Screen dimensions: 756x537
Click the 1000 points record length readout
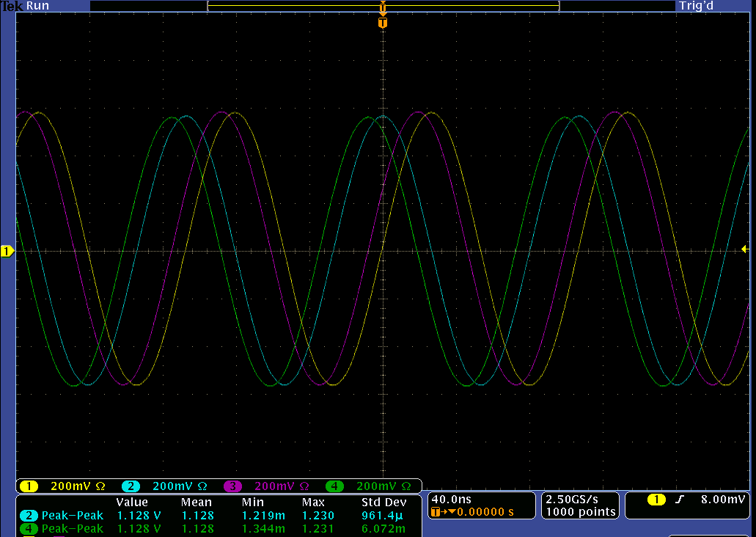click(581, 512)
